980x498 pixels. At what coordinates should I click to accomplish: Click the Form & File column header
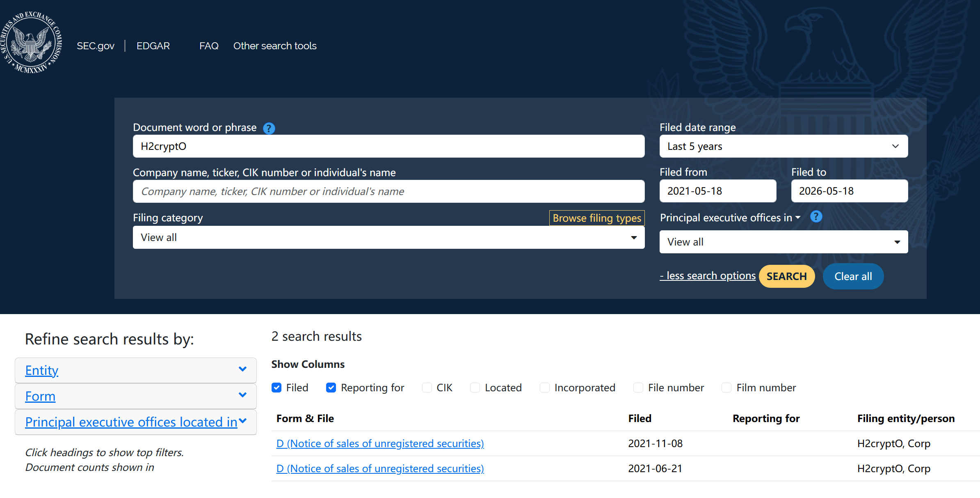[x=305, y=418]
